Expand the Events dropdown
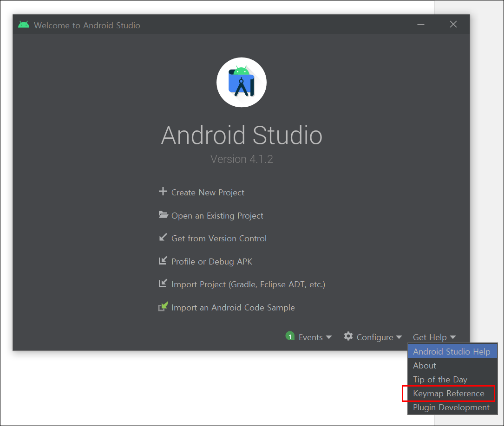This screenshot has height=426, width=504. pyautogui.click(x=315, y=337)
